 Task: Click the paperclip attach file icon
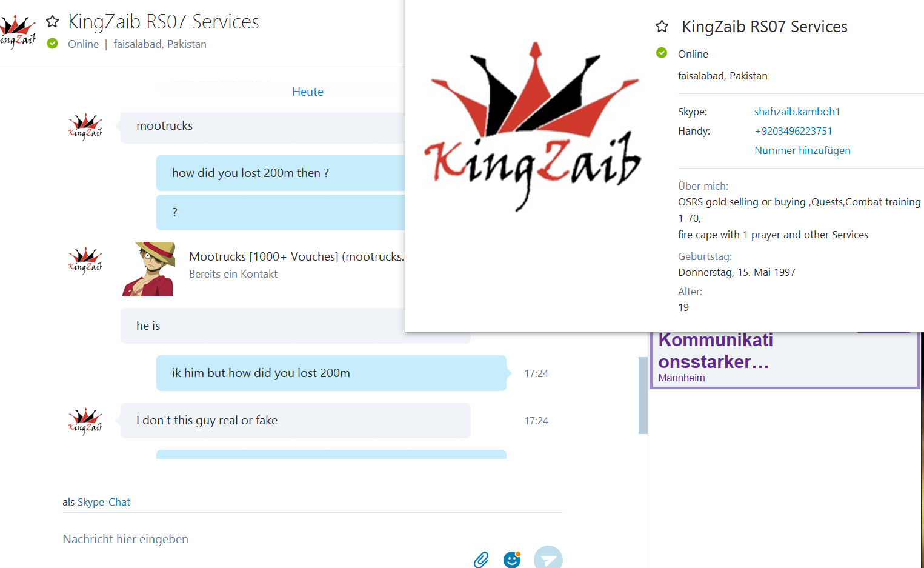(x=481, y=559)
